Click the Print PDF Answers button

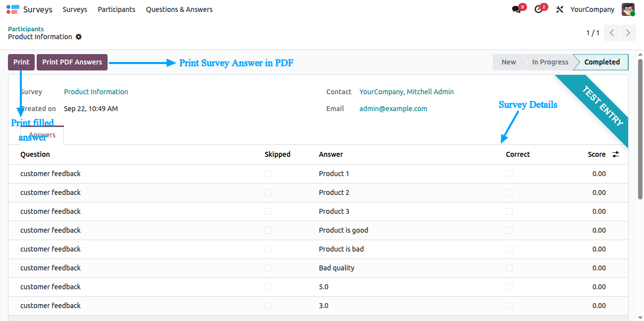click(x=72, y=62)
